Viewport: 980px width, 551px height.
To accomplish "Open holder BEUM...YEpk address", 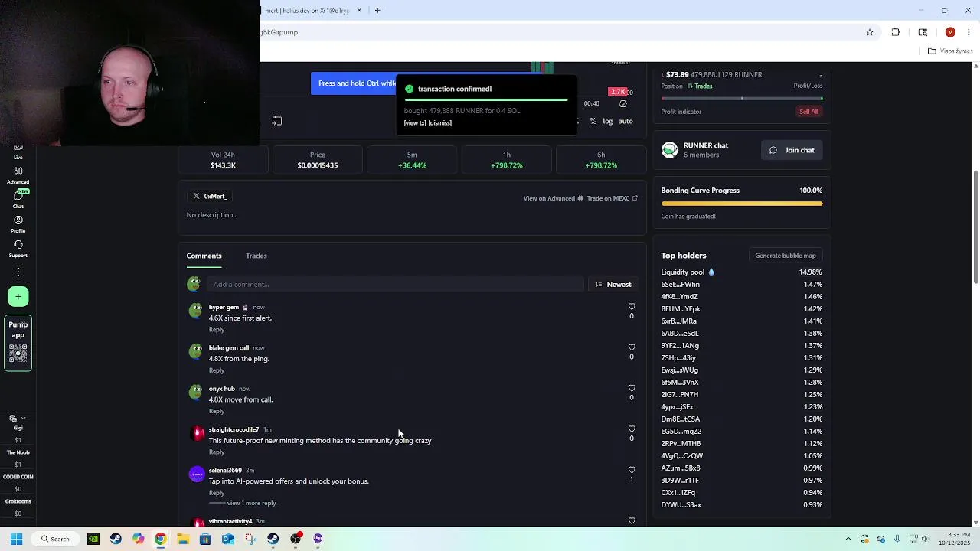I will (681, 309).
